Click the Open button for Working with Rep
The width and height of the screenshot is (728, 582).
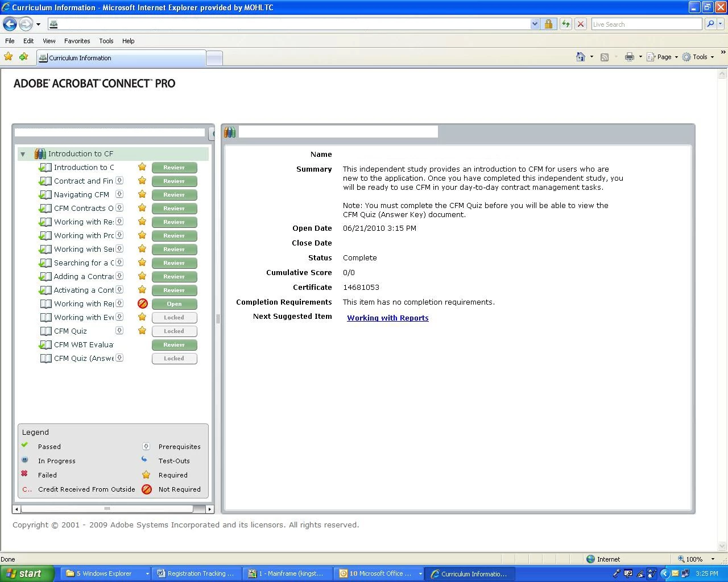[174, 304]
